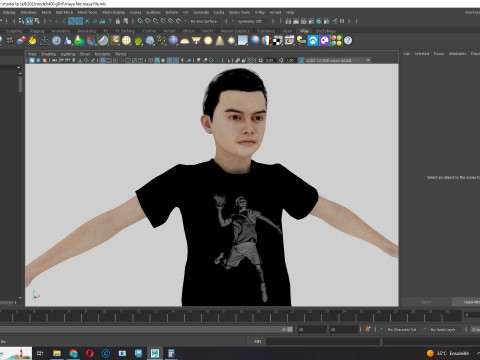Image resolution: width=480 pixels, height=360 pixels.
Task: Click the blue Chaos Cloud shelf icon
Action: tap(313, 41)
